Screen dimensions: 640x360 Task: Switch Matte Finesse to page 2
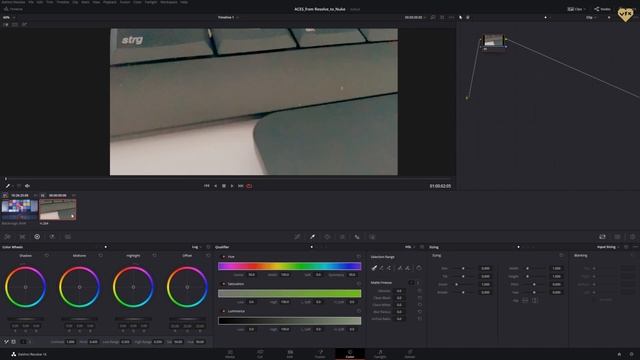click(418, 282)
